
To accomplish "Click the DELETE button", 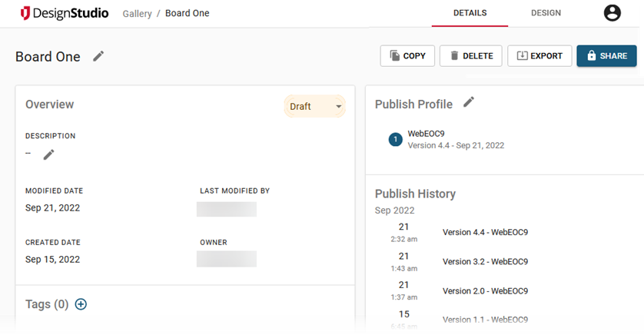I will (x=471, y=56).
